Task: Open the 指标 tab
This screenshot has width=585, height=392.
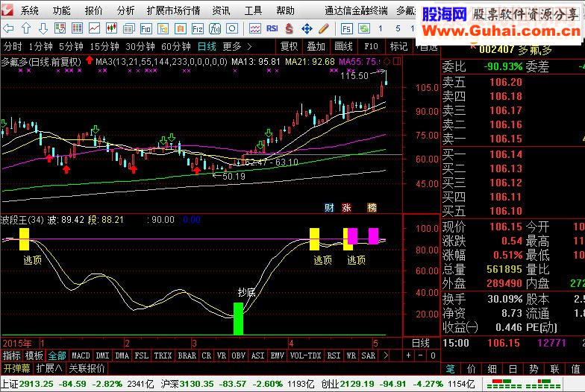Action: coord(12,355)
